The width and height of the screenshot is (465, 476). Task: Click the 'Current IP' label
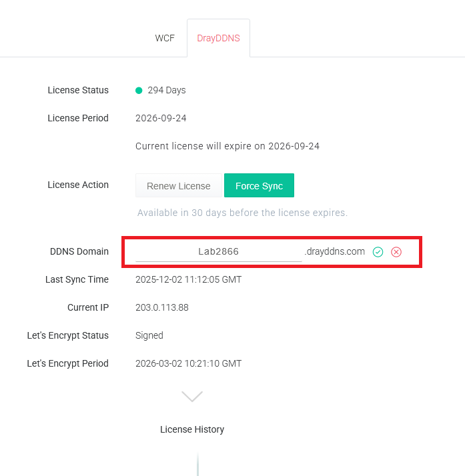tap(88, 307)
